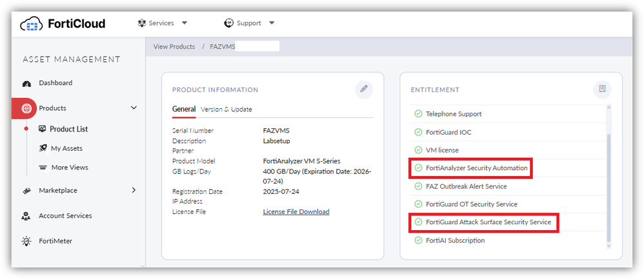Viewport: 644px width, 279px height.
Task: Select FortiAnalyzer Security Automation entitlement
Action: pyautogui.click(x=476, y=168)
